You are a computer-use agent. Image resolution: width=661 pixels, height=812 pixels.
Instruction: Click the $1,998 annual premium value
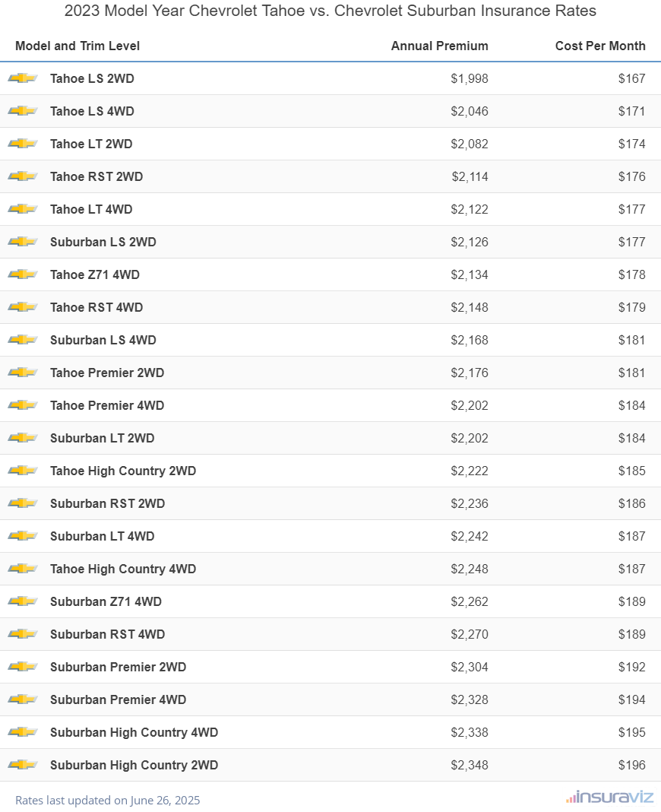click(x=470, y=79)
